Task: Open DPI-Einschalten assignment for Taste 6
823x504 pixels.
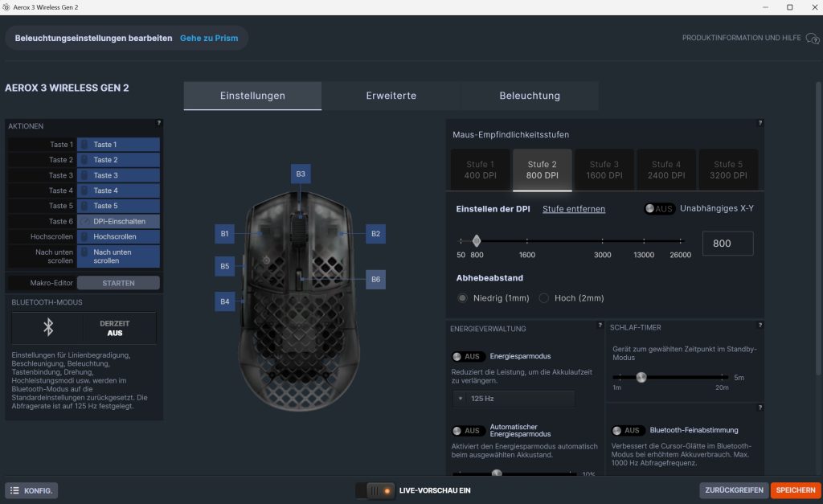Action: point(119,222)
